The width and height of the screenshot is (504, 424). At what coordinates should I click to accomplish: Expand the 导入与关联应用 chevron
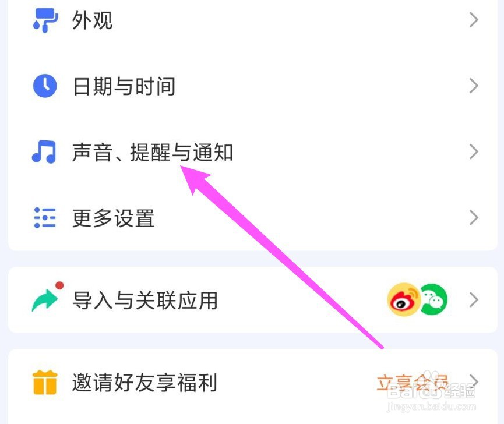point(474,300)
